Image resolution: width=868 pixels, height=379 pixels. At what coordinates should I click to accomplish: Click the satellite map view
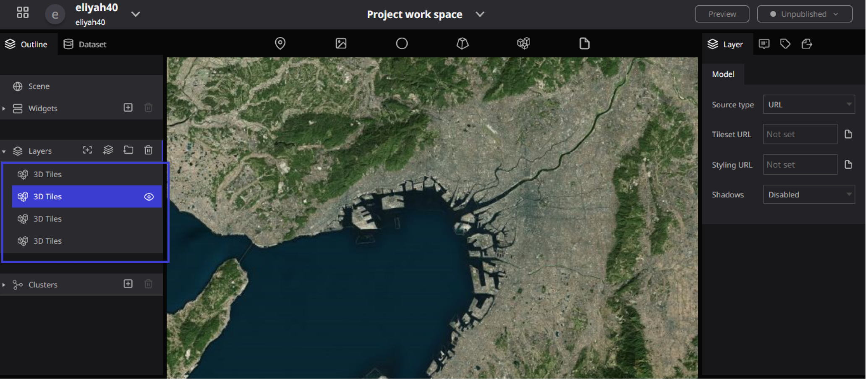(432, 218)
